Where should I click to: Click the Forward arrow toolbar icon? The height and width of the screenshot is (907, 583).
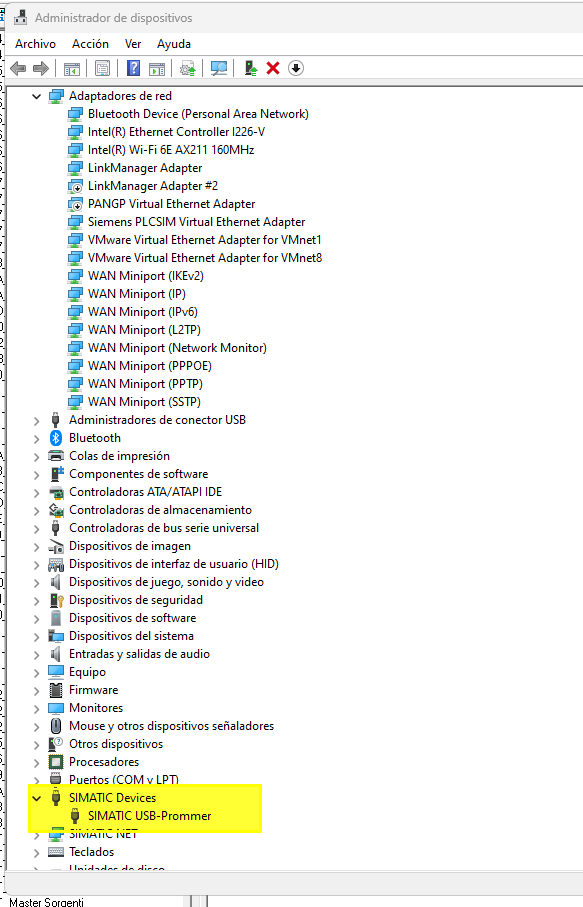point(40,68)
